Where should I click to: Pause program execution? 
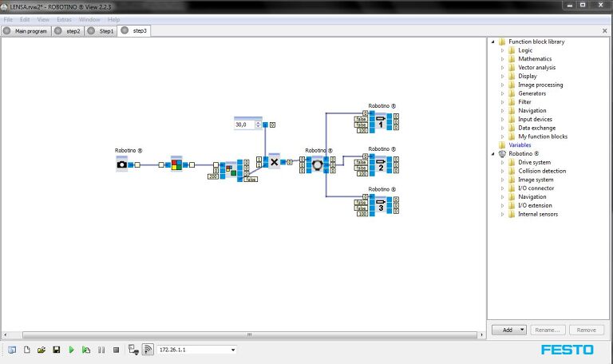pyautogui.click(x=101, y=350)
